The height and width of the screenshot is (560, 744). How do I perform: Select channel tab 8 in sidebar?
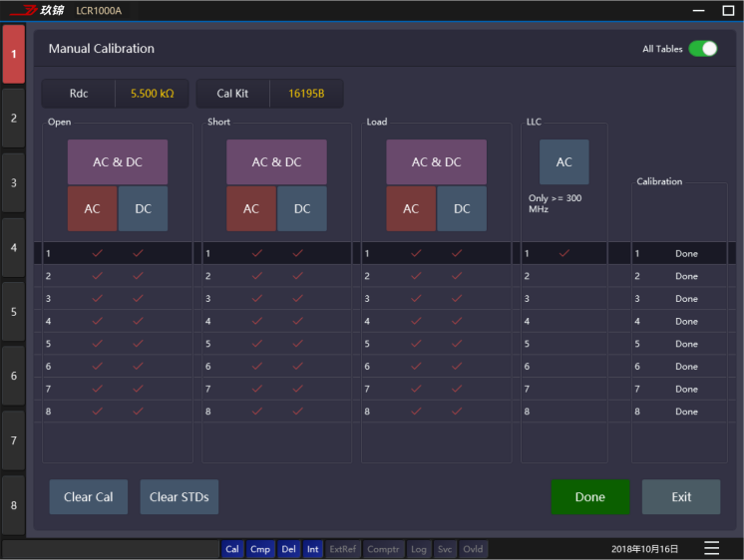pos(14,505)
